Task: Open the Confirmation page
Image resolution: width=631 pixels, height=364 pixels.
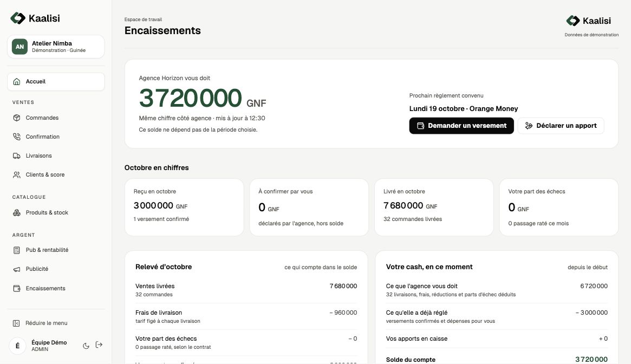Action: (56, 137)
